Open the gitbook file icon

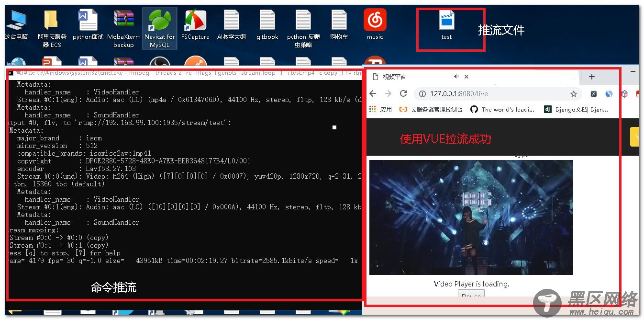[267, 25]
